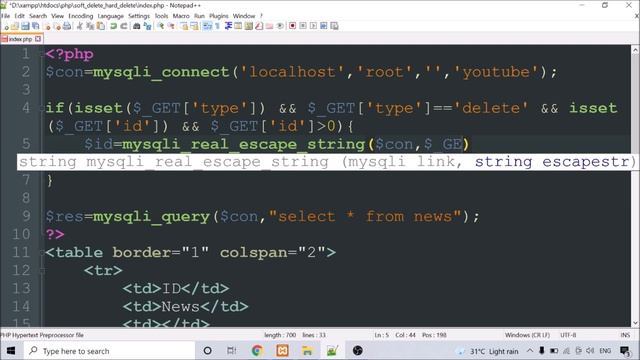Open the Search menu
This screenshot has width=640, height=360.
click(38, 16)
